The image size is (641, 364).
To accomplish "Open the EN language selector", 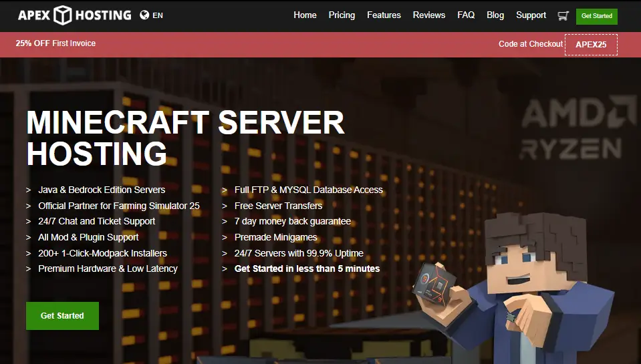I will (158, 15).
